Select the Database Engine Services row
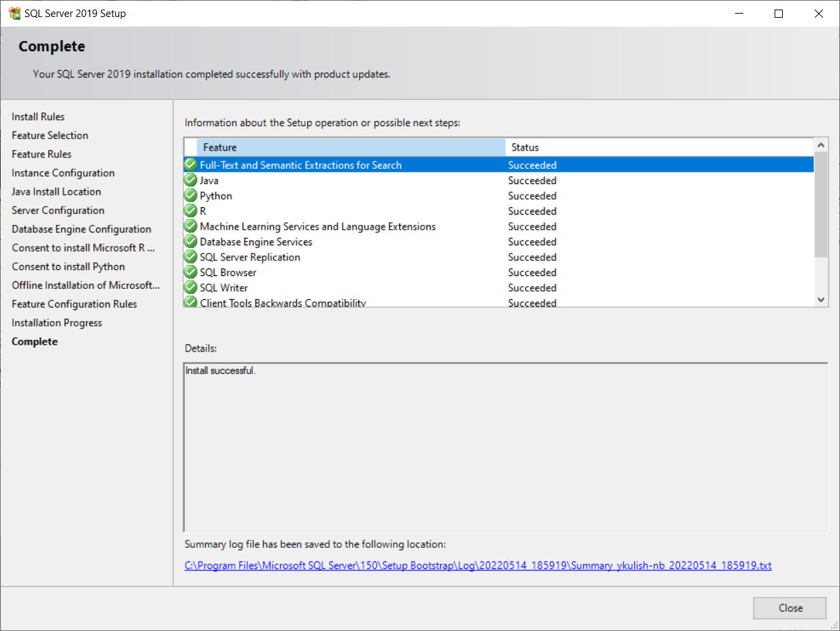840x631 pixels. (x=499, y=242)
